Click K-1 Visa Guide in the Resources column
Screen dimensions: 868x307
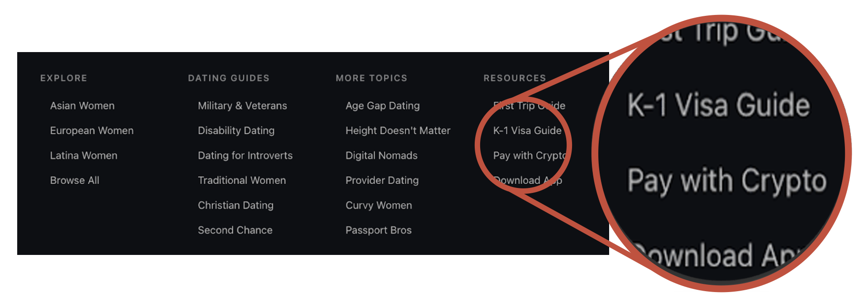pyautogui.click(x=527, y=130)
